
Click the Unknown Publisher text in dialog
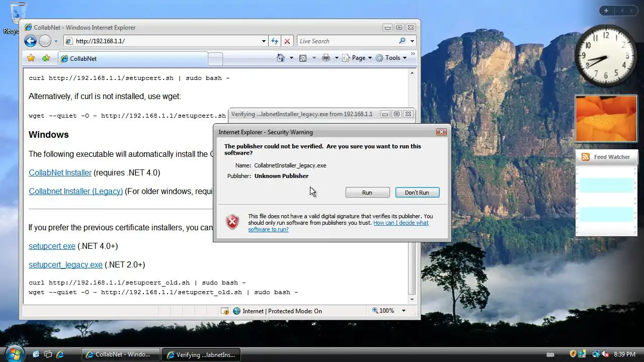[281, 176]
